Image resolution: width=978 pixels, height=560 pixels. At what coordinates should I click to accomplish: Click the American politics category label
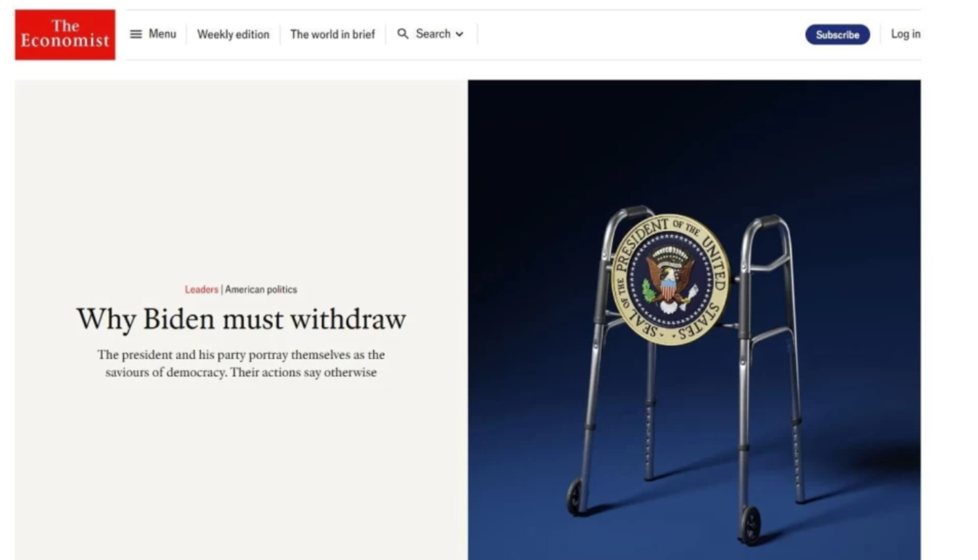[x=261, y=289]
